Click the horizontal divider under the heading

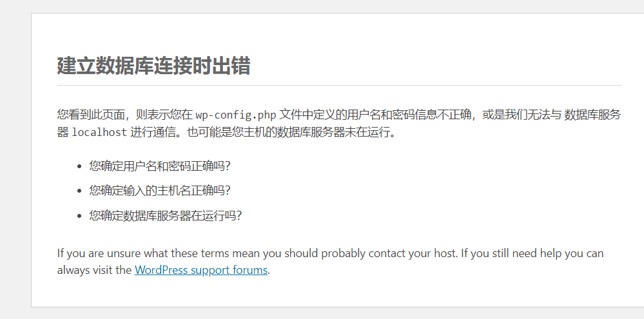point(339,86)
